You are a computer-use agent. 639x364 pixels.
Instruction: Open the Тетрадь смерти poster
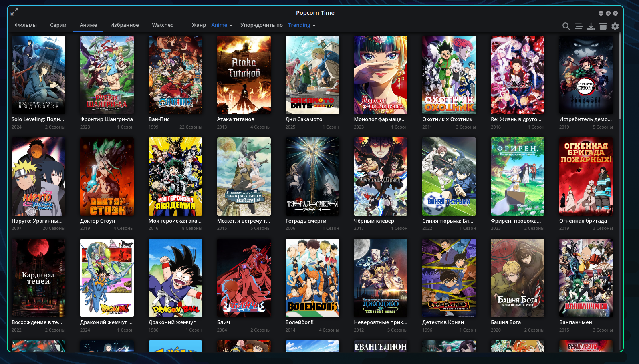(312, 177)
